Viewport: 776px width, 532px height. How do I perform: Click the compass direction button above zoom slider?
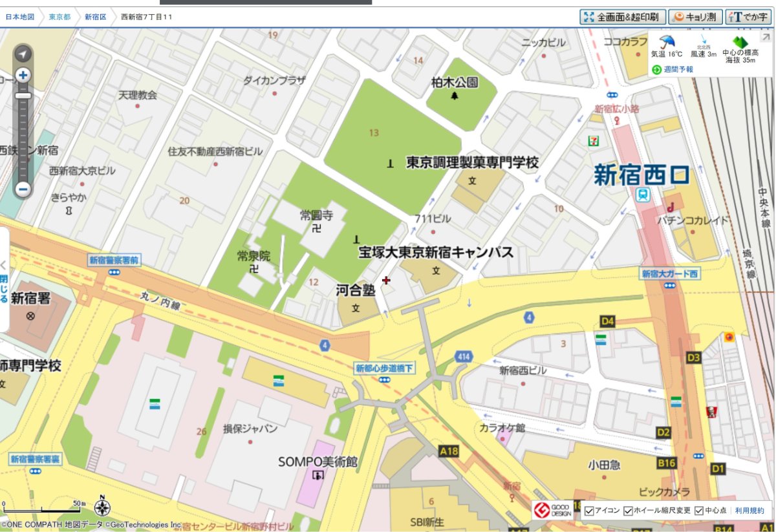23,54
